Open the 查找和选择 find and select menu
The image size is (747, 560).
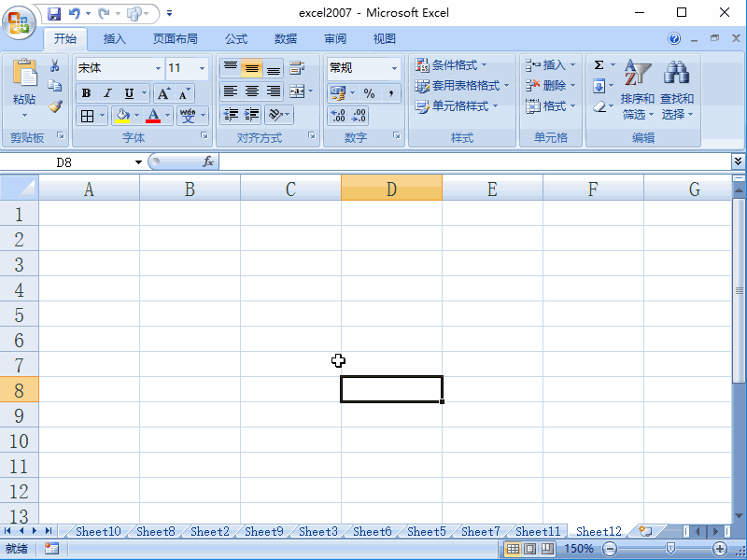pyautogui.click(x=676, y=90)
